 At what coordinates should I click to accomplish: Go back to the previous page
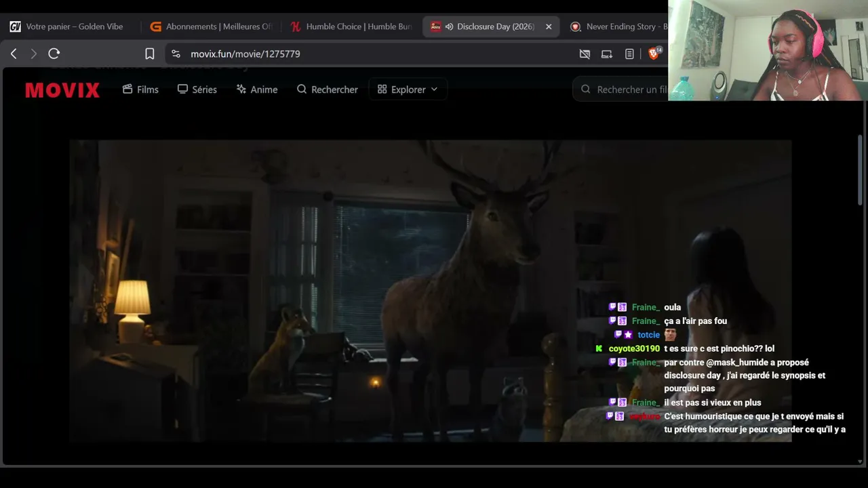[14, 54]
